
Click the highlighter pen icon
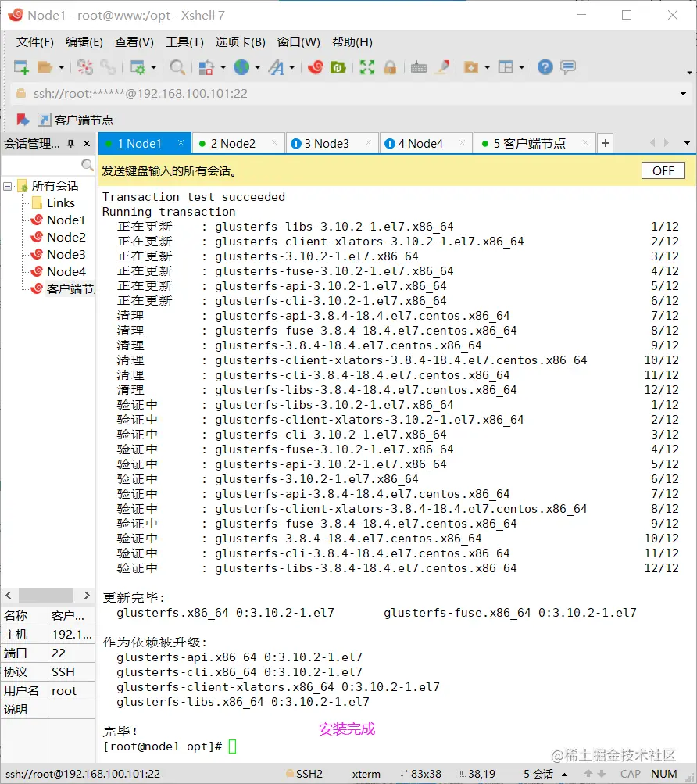[442, 67]
